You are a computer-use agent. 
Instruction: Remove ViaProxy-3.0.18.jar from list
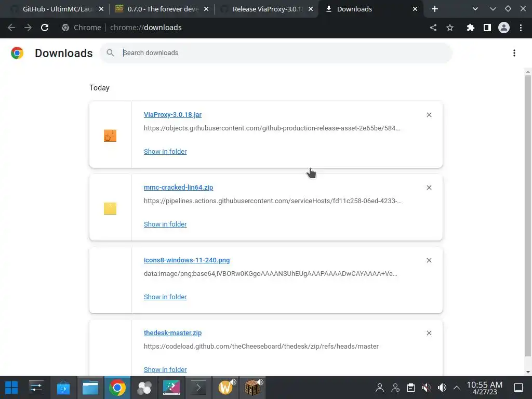pos(429,115)
